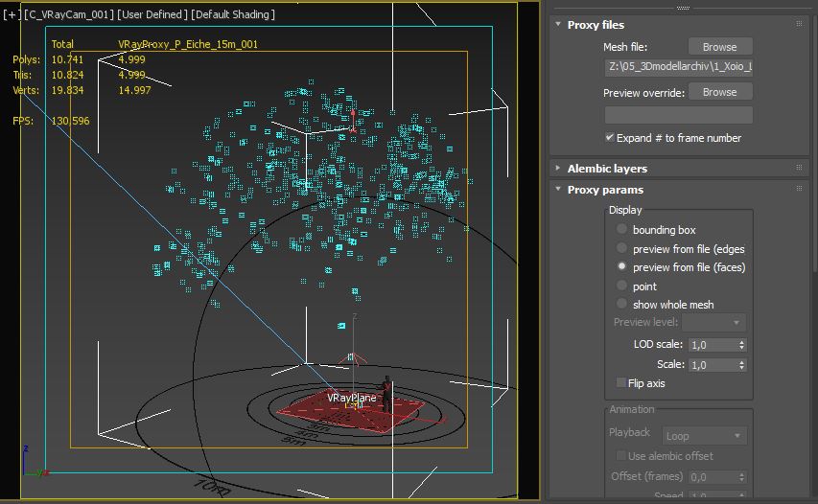Click the Proxy params rollout grip icon
818x504 pixels.
[x=799, y=189]
